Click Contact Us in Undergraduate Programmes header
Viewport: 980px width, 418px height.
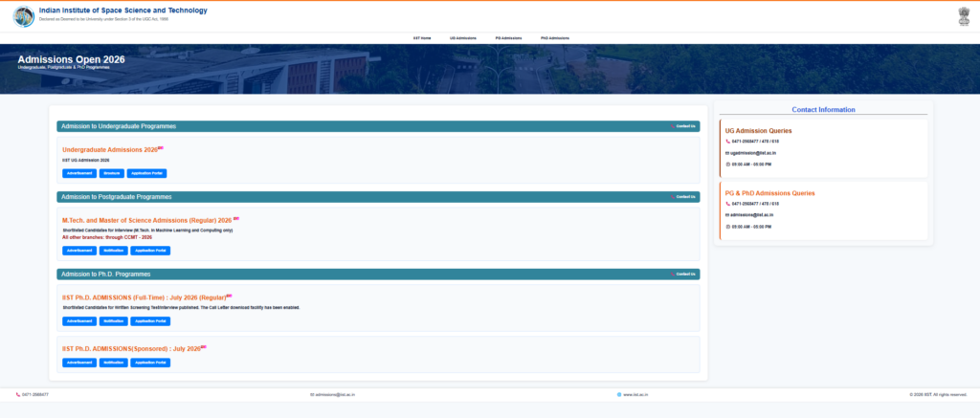tap(682, 126)
